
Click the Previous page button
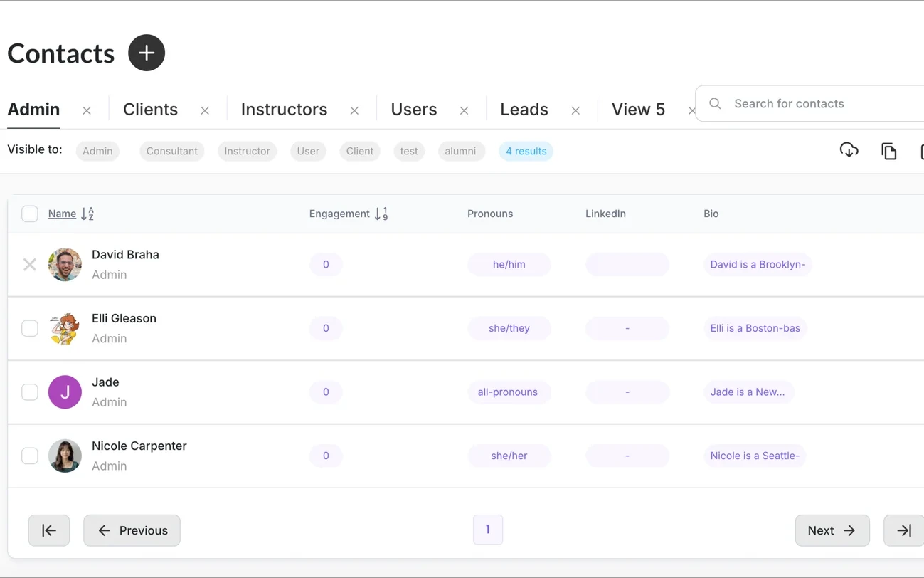click(x=132, y=530)
